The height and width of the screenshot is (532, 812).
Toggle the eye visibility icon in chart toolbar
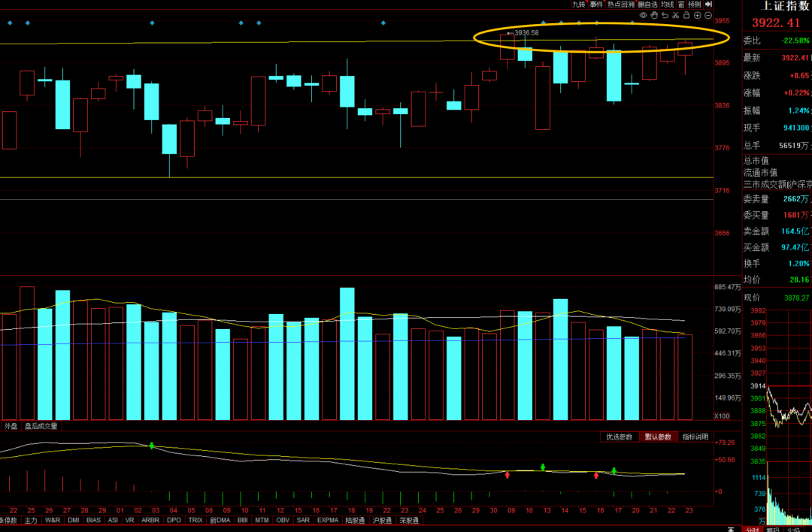pyautogui.click(x=644, y=15)
